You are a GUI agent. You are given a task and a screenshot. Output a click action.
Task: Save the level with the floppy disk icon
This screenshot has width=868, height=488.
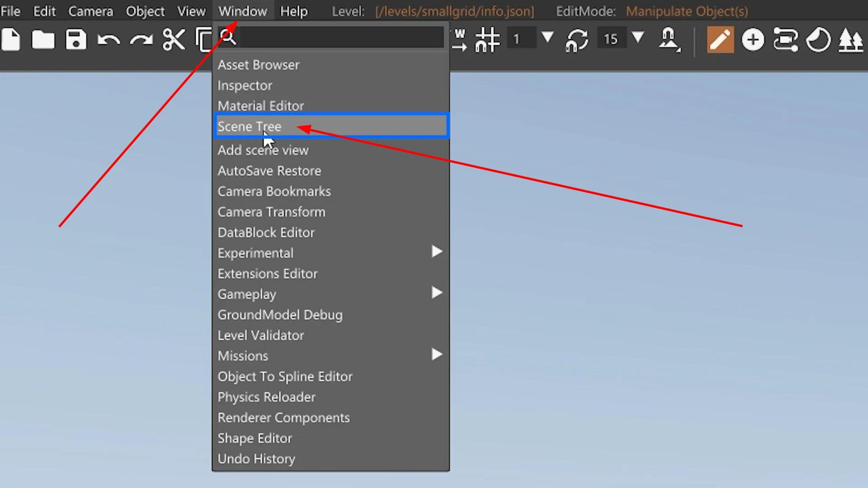[x=75, y=40]
